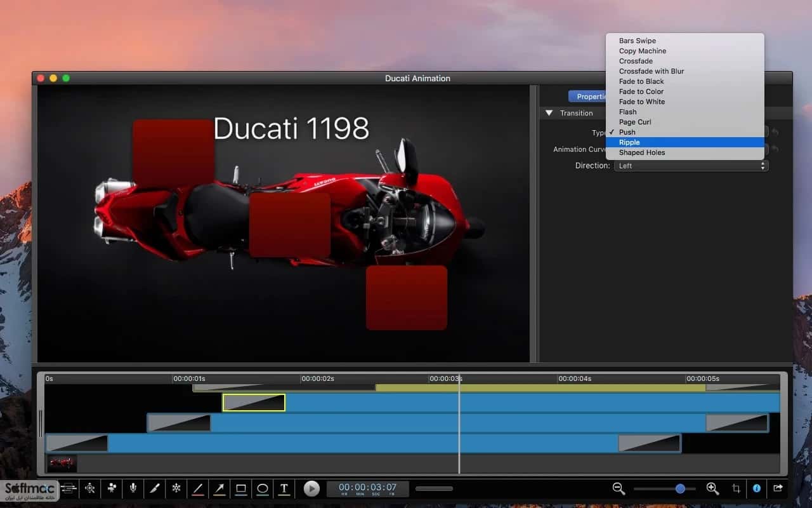Choose Shaped Holes transition type
The width and height of the screenshot is (812, 508).
(x=685, y=152)
